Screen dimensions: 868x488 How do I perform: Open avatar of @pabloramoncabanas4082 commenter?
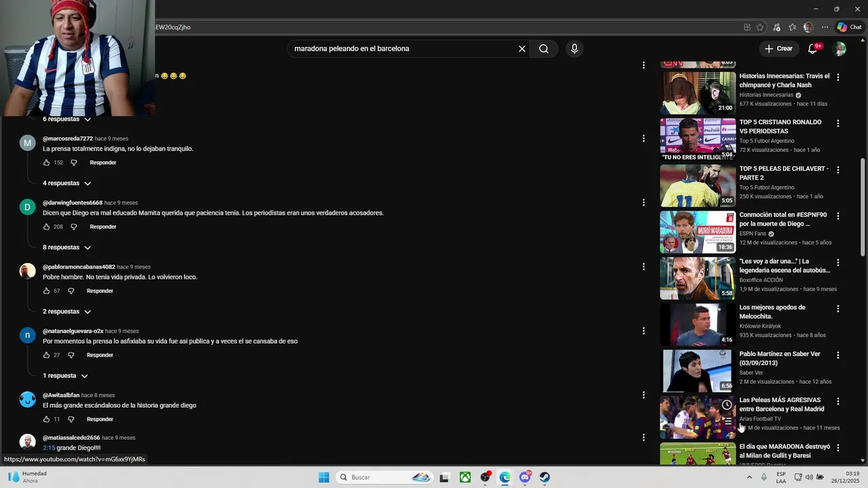pyautogui.click(x=27, y=271)
